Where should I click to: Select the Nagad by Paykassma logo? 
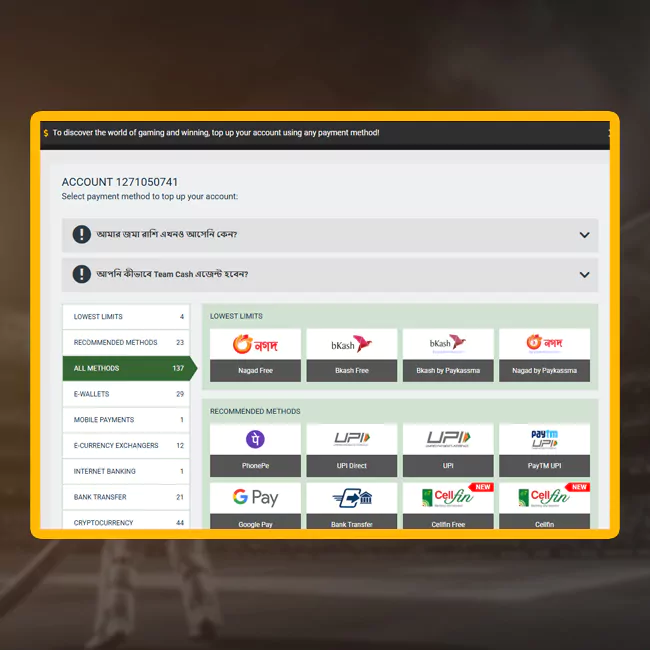(544, 344)
